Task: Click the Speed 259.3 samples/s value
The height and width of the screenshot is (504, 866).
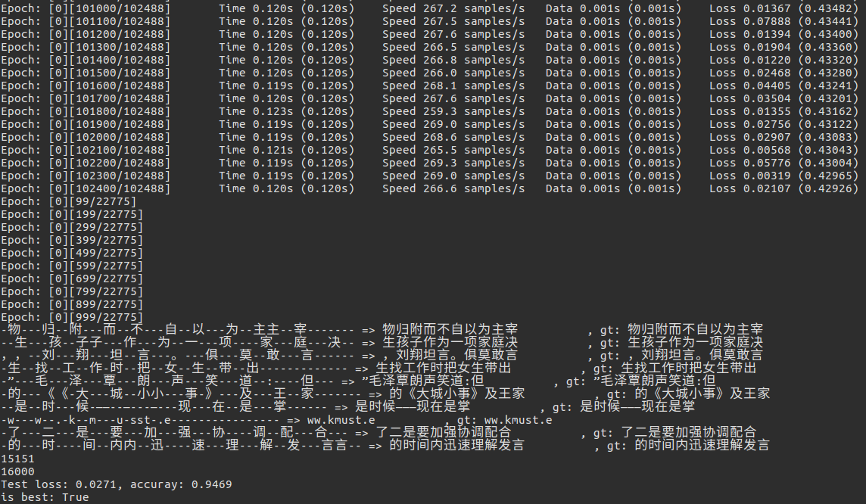Action: pyautogui.click(x=453, y=111)
